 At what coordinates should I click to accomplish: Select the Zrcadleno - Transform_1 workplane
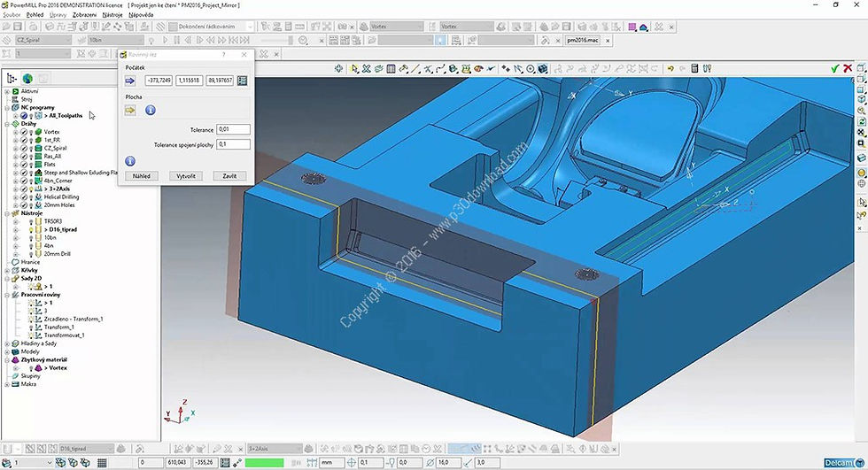pyautogui.click(x=74, y=319)
